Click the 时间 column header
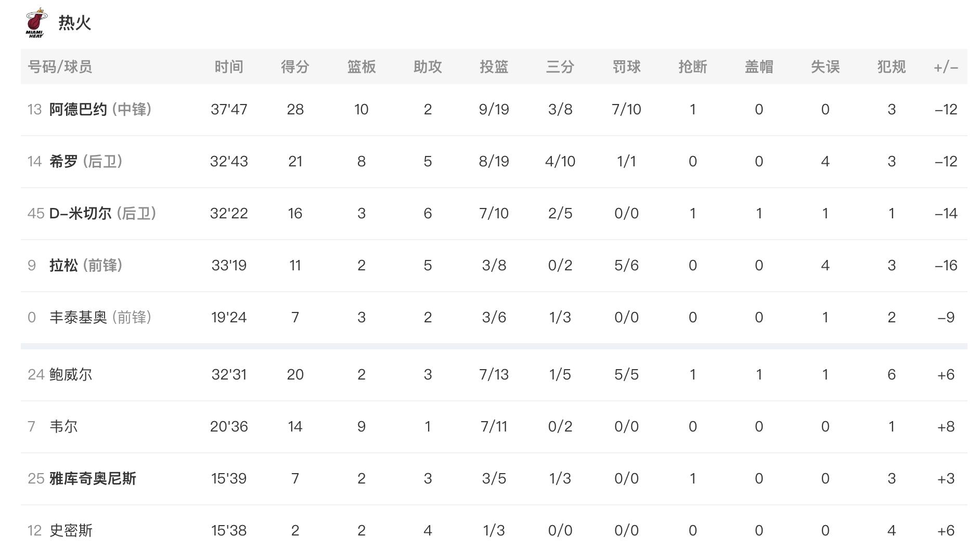This screenshot has width=980, height=549. point(229,67)
